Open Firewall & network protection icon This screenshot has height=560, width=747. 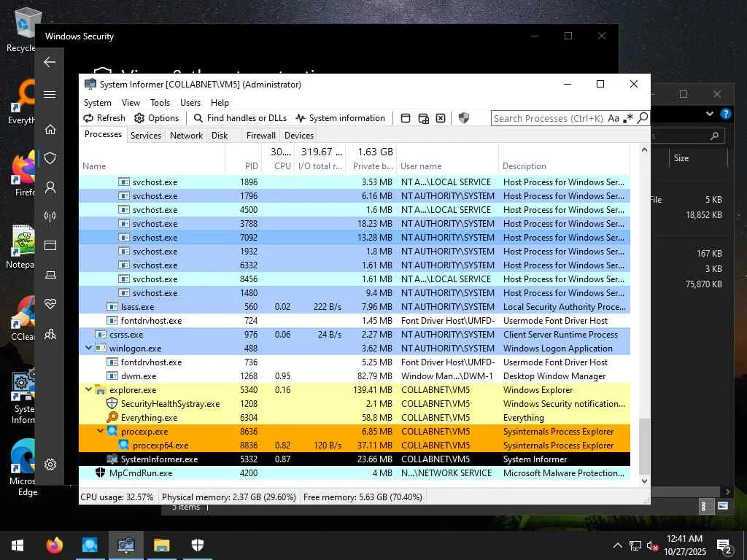point(50,217)
